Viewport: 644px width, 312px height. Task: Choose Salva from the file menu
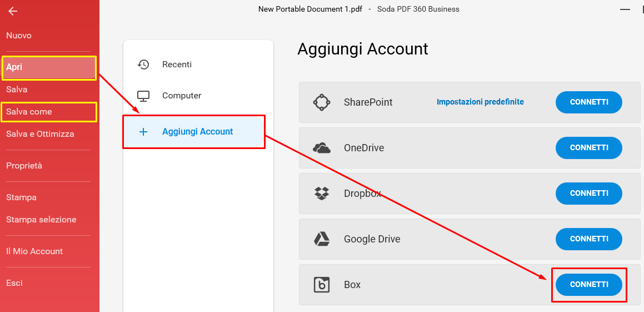[17, 89]
